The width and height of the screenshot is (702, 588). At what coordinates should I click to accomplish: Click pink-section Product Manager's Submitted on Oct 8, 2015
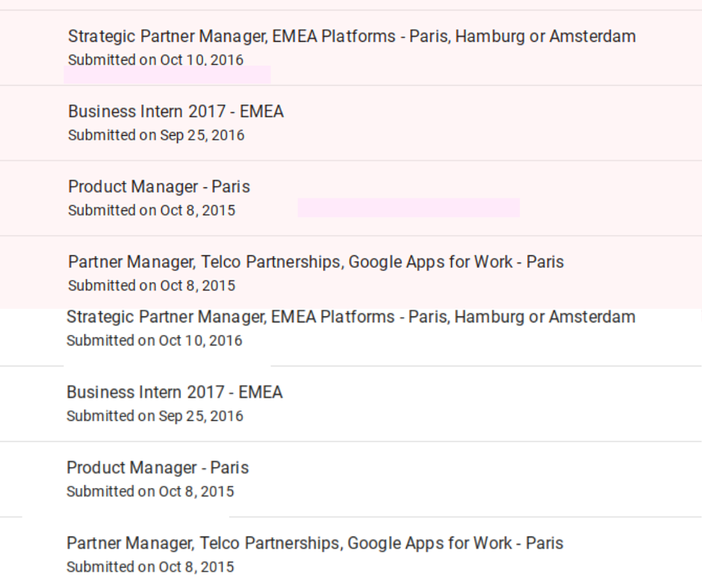[152, 210]
